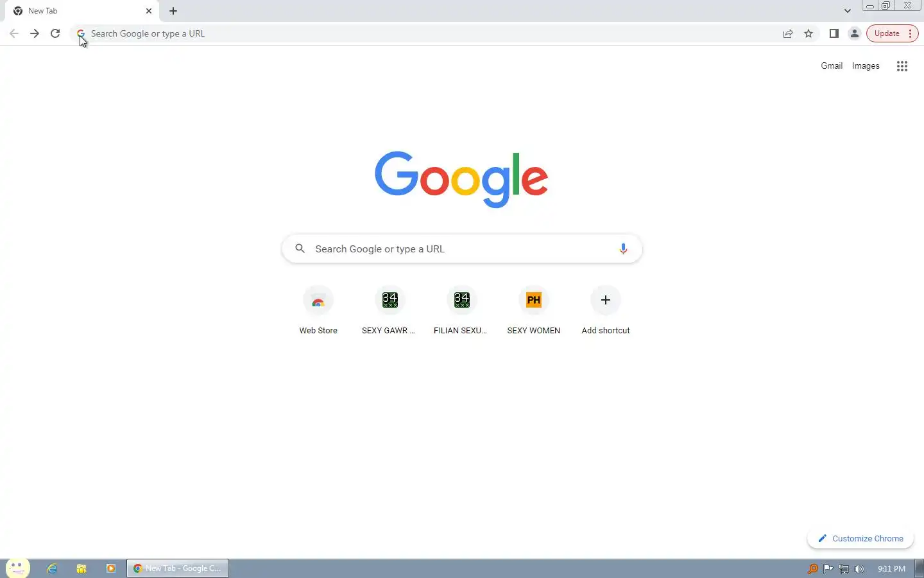Open a new tab with plus button
924x578 pixels.
tap(173, 11)
